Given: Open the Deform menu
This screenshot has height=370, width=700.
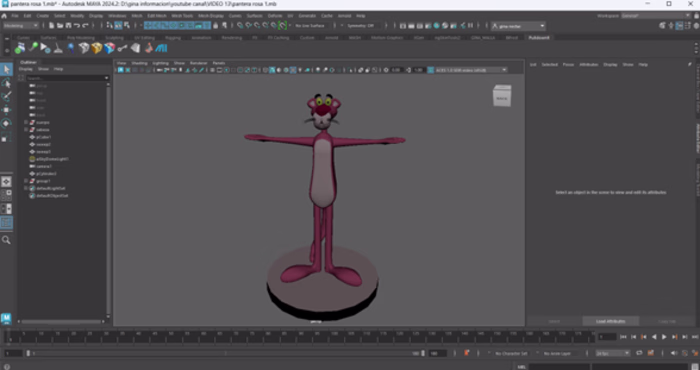Looking at the screenshot, I should pos(275,16).
